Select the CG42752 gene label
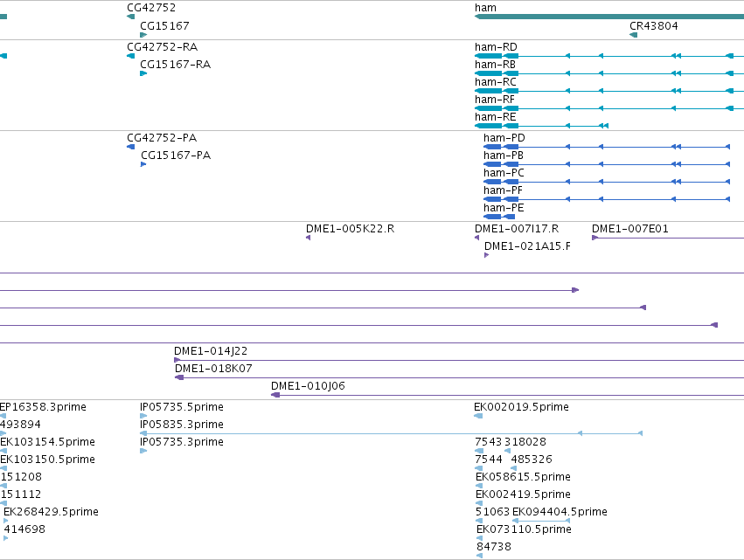Image resolution: width=744 pixels, height=560 pixels. click(151, 8)
